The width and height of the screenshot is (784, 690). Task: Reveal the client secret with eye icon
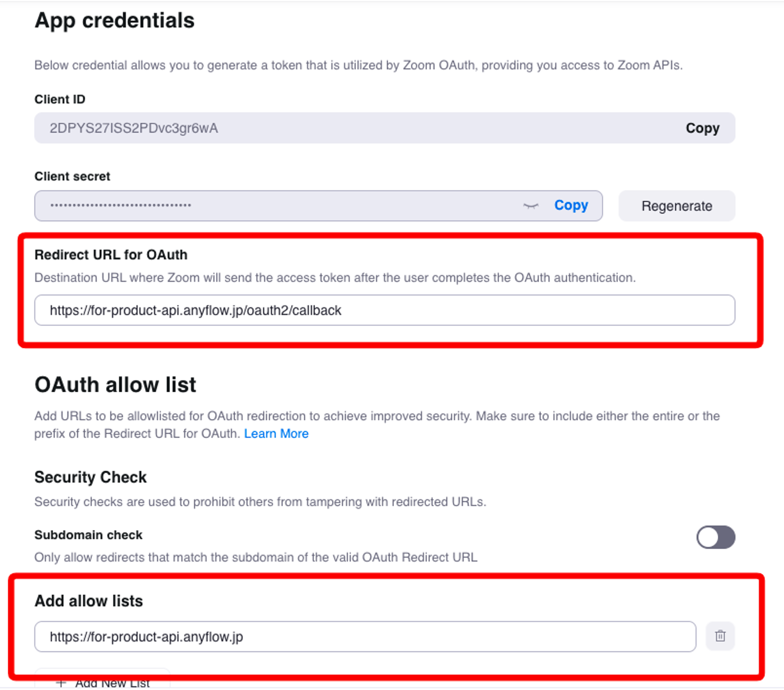click(531, 206)
